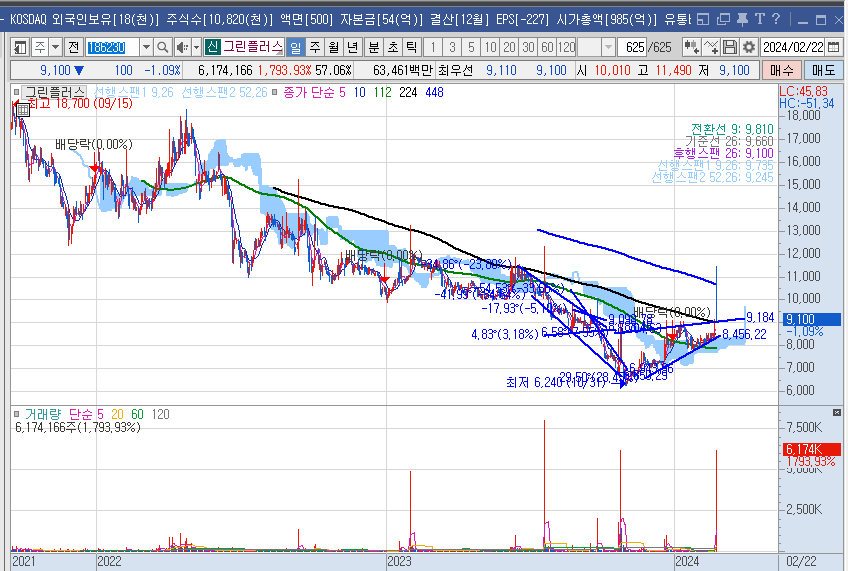The width and height of the screenshot is (848, 571).
Task: Click the 2024 year marker on time axis
Action: pyautogui.click(x=687, y=562)
